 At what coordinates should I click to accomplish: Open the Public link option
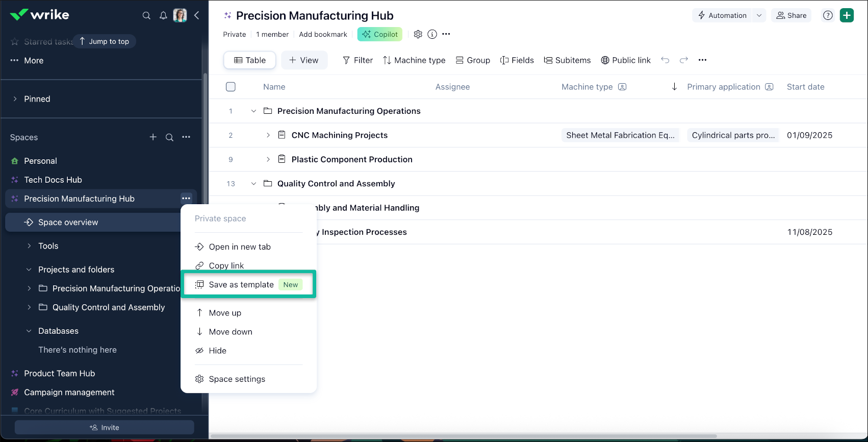coord(626,60)
